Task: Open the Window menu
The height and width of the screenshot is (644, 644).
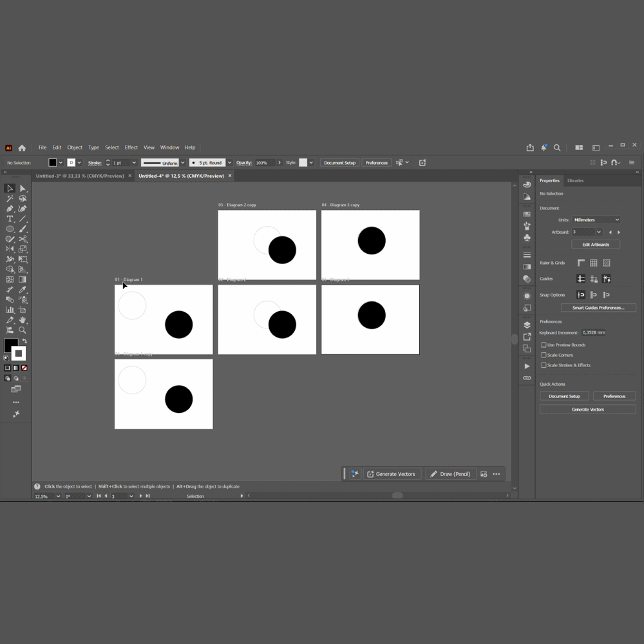Action: [169, 147]
